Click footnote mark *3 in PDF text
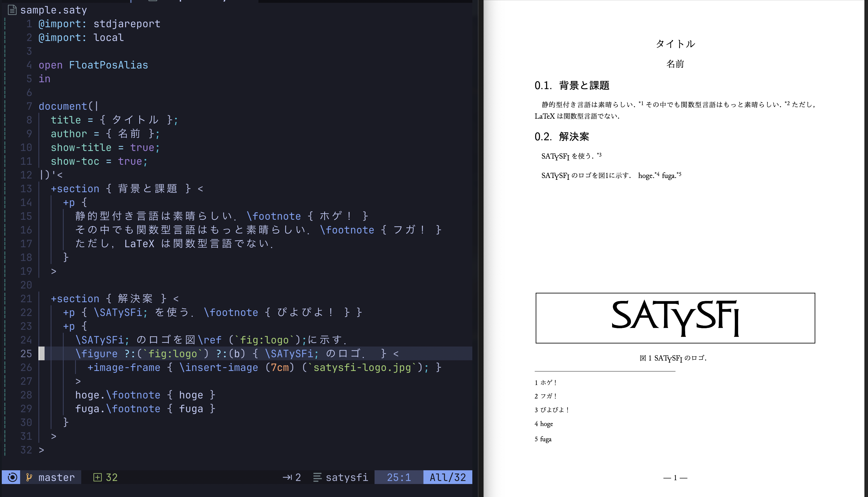This screenshot has width=868, height=497. click(x=599, y=155)
